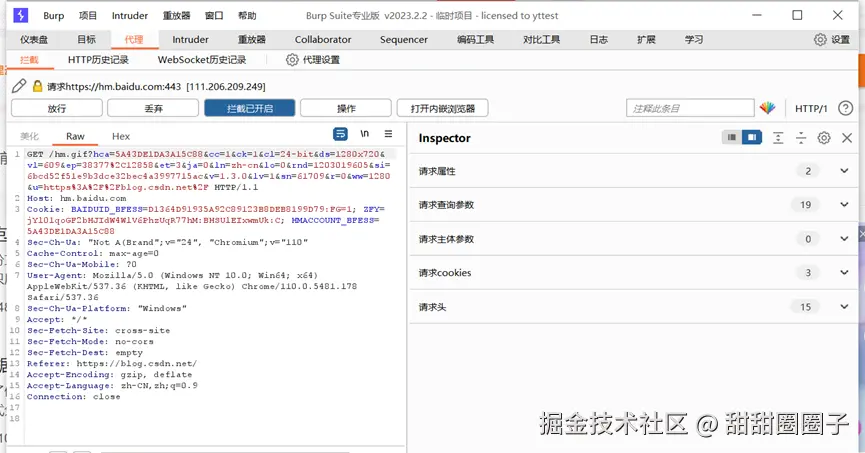Open the 重放器 menu in menu bar

click(176, 15)
